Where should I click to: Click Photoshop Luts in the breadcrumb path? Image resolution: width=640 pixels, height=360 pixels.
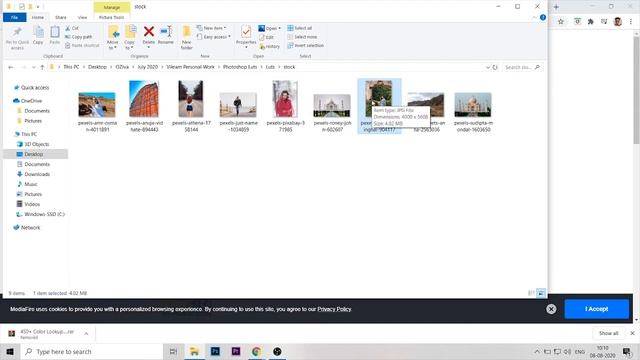coord(240,67)
